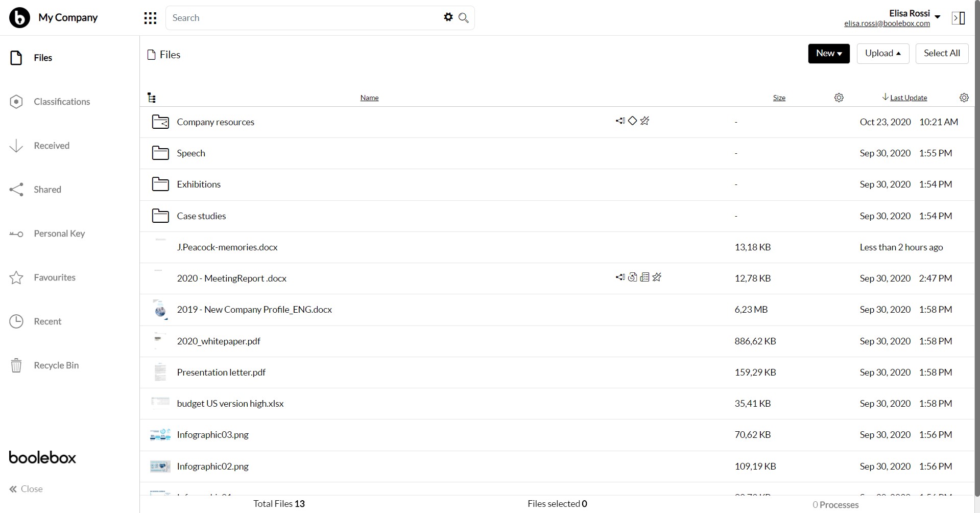Screen dimensions: 980x513
Task: Open the Personal Key section
Action: [16, 234]
